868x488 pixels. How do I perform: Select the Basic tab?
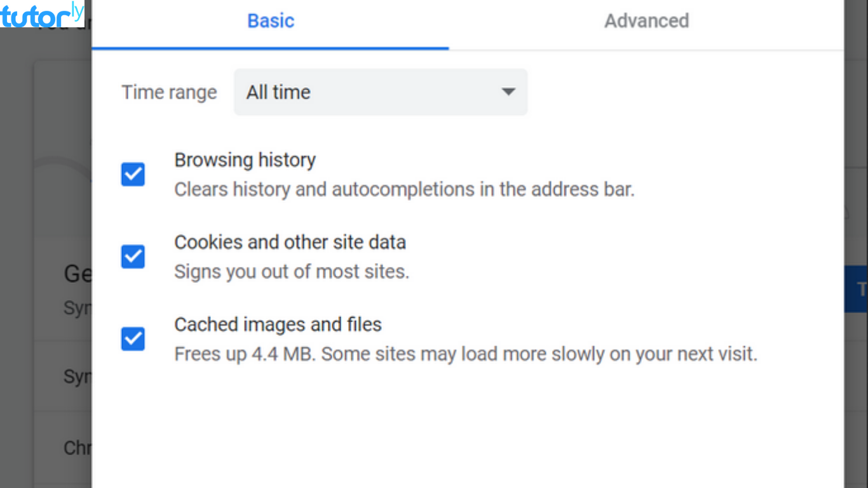point(271,21)
